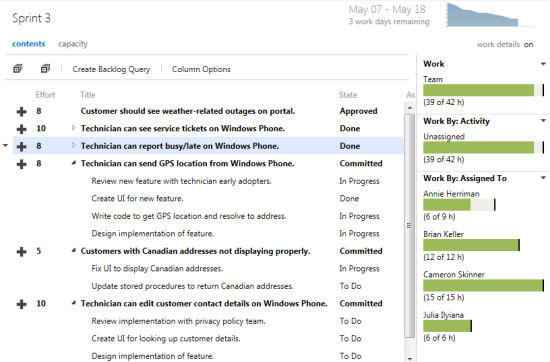550x362 pixels.
Task: Toggle work details on/off
Action: coord(528,45)
